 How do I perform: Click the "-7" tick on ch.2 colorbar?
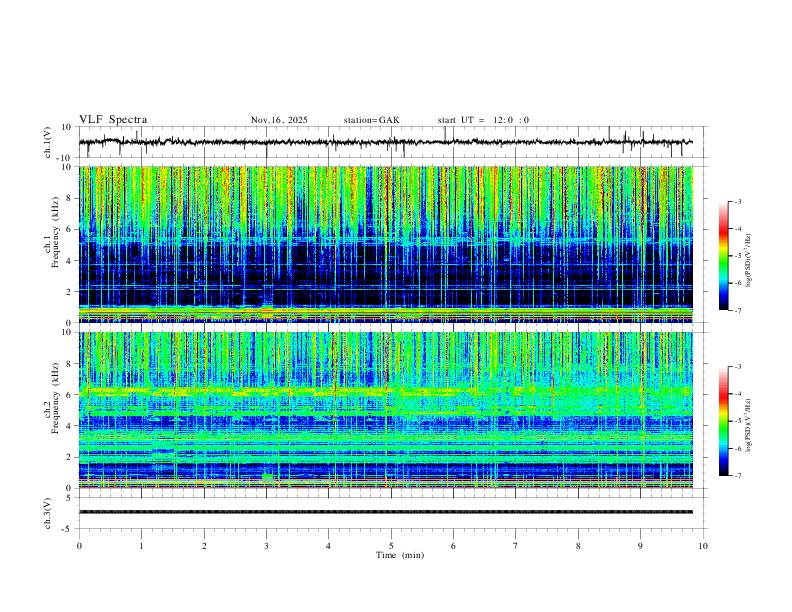click(x=738, y=476)
